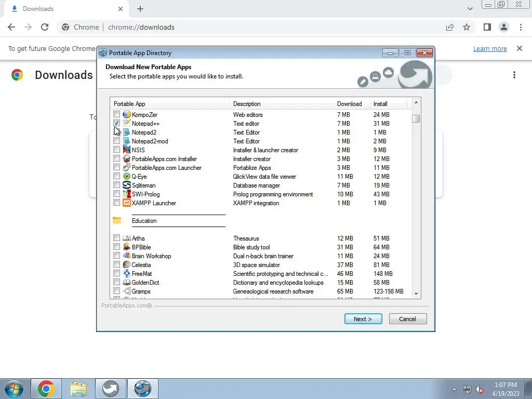
Task: Check the XAMPP Launcher checkbox
Action: click(x=117, y=202)
